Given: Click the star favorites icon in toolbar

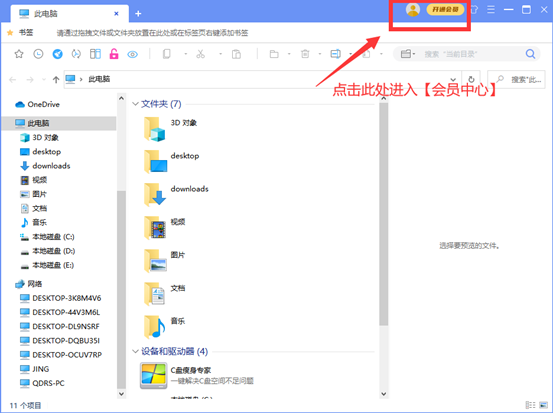Looking at the screenshot, I should (19, 54).
